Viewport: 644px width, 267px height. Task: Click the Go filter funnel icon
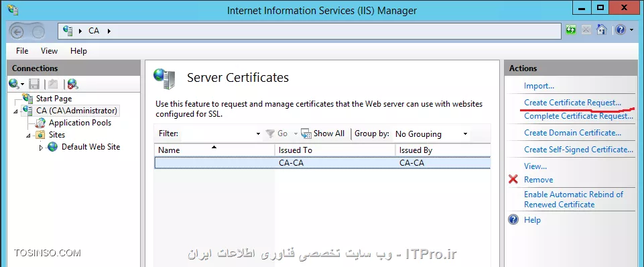point(270,133)
